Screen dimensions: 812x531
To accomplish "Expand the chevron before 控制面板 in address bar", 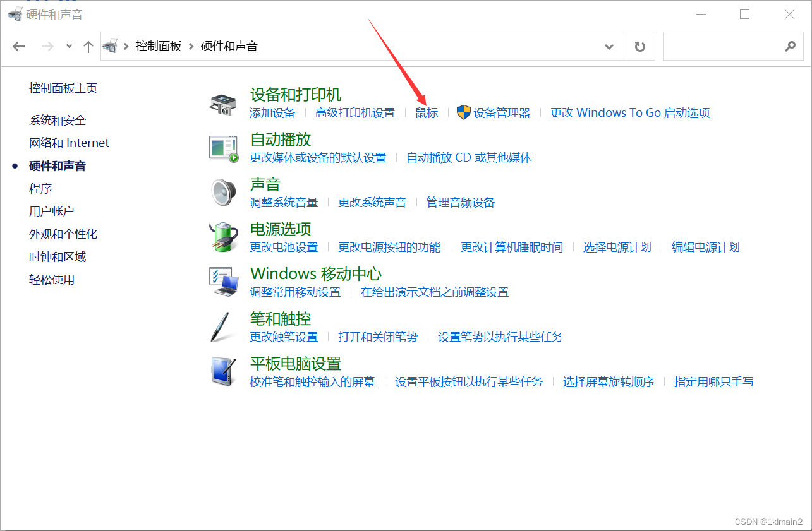I will (x=126, y=46).
